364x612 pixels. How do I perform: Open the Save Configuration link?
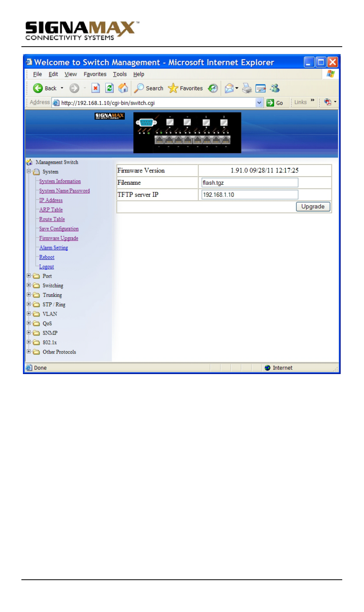(59, 229)
